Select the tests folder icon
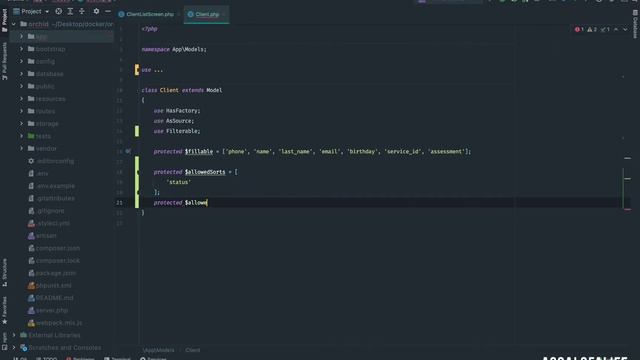Image resolution: width=640 pixels, height=360 pixels. (31, 136)
